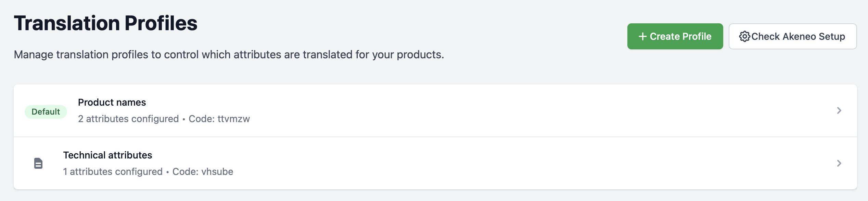Click the "2 attributes configured" text
The height and width of the screenshot is (201, 868).
(128, 119)
